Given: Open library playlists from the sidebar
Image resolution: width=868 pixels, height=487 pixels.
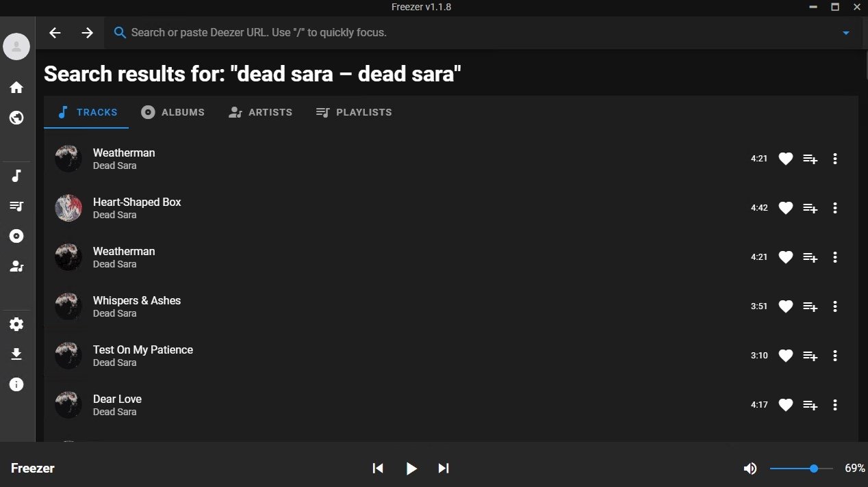Looking at the screenshot, I should pos(16,206).
